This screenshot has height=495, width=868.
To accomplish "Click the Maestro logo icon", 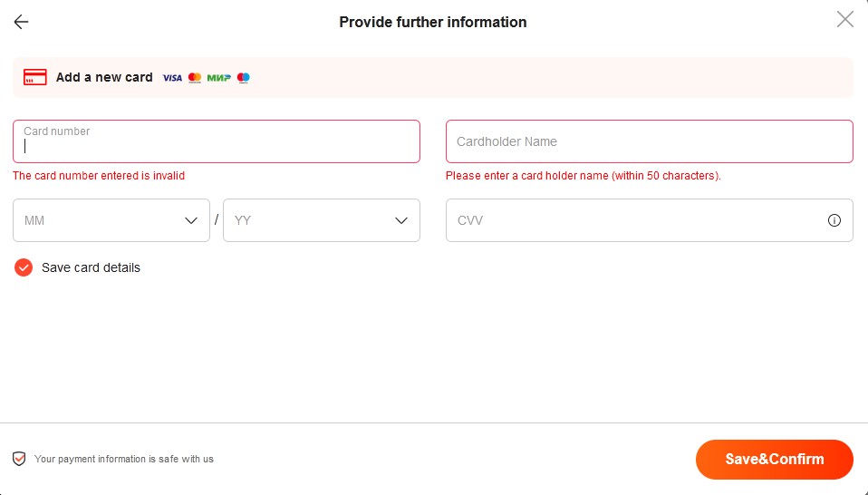I will tap(243, 78).
